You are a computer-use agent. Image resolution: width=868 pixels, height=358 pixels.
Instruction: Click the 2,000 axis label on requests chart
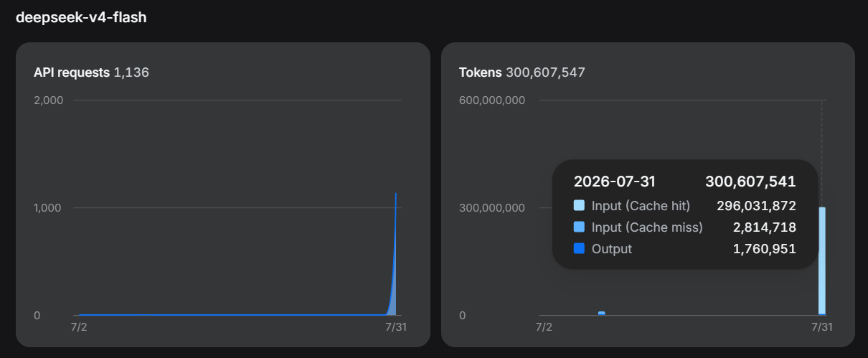tap(49, 100)
